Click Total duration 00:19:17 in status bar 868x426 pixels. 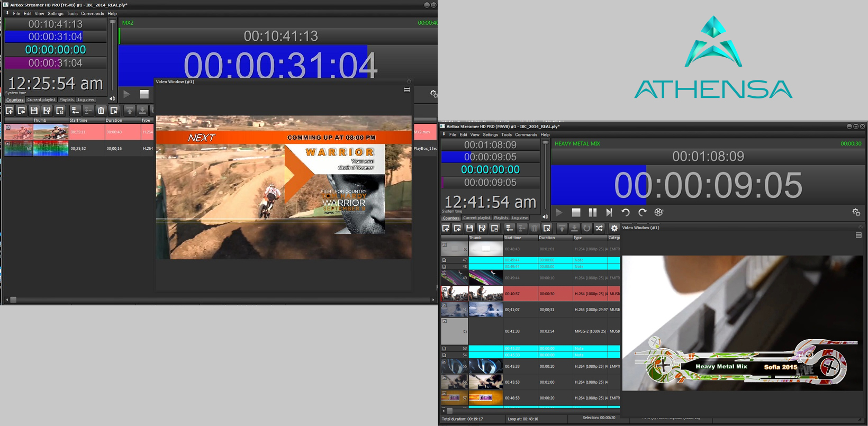pyautogui.click(x=463, y=419)
